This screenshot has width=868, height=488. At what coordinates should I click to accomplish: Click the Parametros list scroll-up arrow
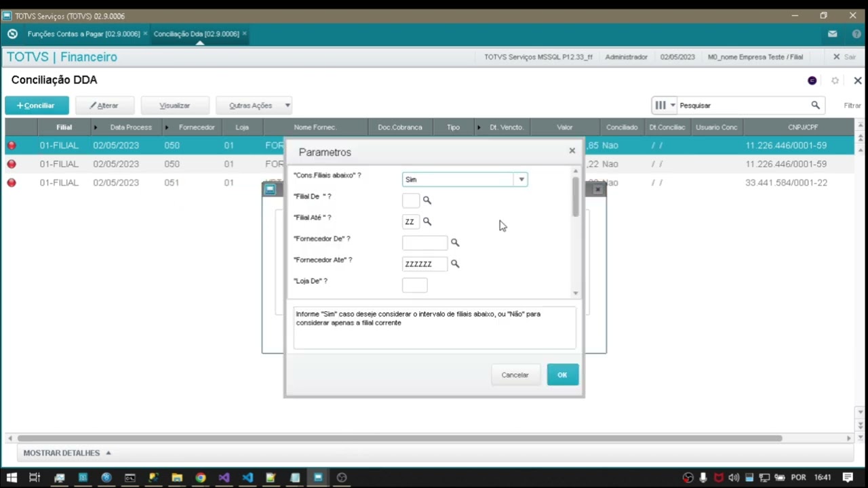[576, 171]
